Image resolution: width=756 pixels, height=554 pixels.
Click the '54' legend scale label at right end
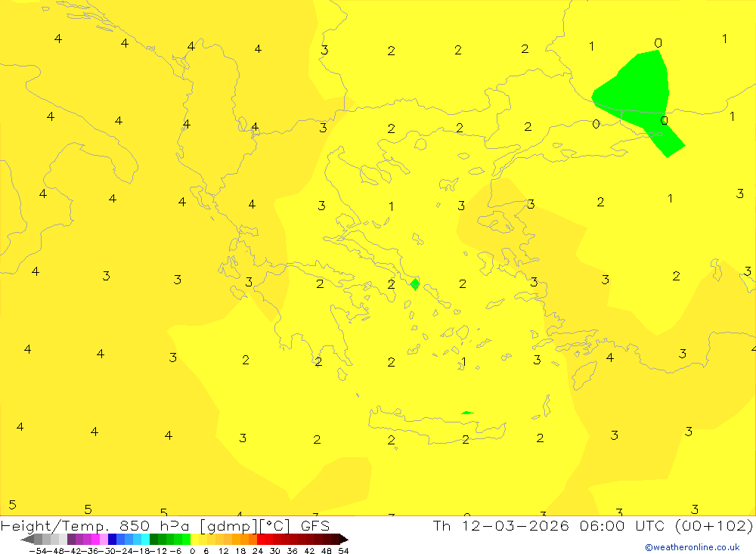click(x=343, y=551)
